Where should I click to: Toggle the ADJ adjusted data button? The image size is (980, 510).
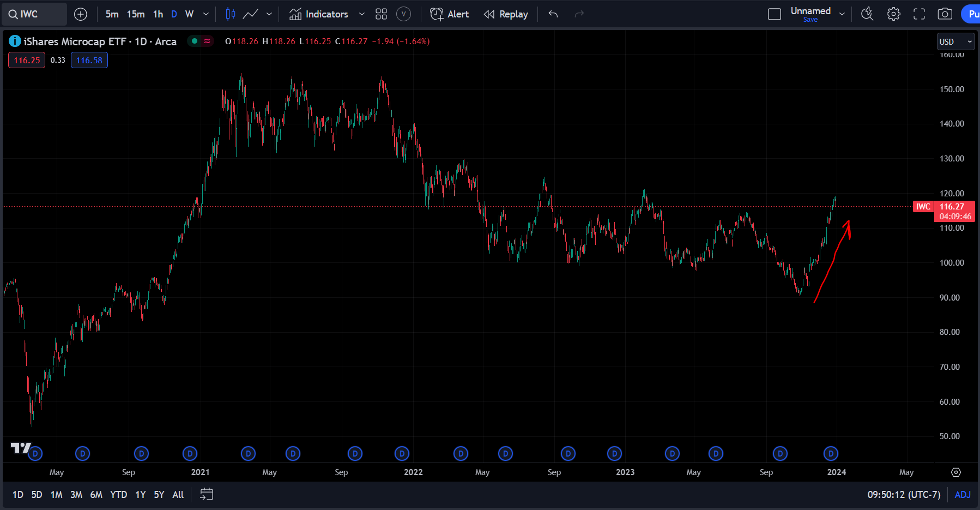(x=963, y=495)
